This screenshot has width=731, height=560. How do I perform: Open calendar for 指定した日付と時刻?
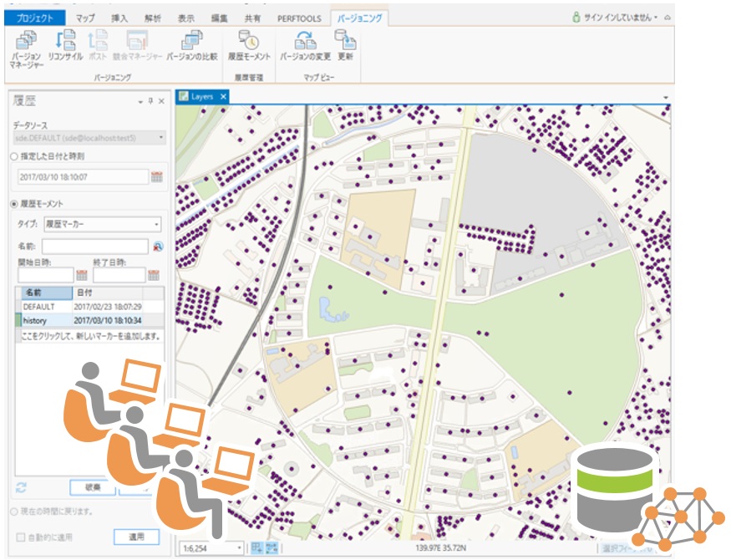[157, 176]
